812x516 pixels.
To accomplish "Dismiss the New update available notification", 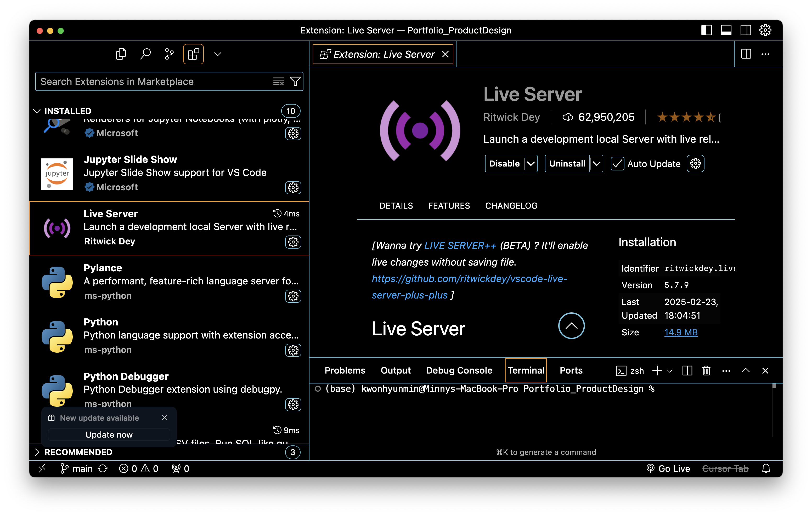I will [x=164, y=418].
